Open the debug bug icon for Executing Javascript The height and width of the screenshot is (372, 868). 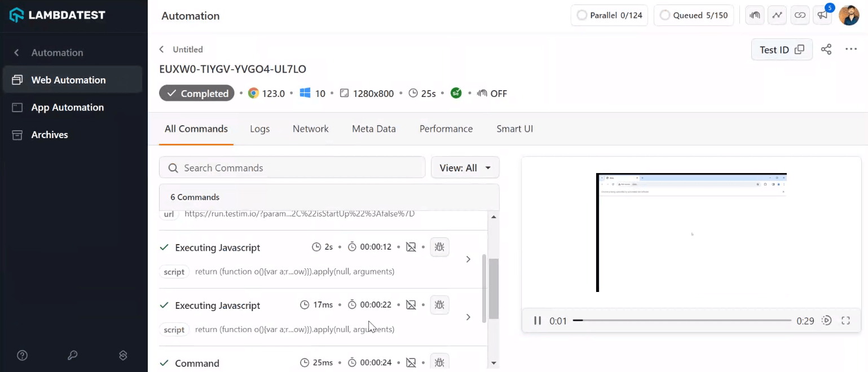[x=439, y=247]
